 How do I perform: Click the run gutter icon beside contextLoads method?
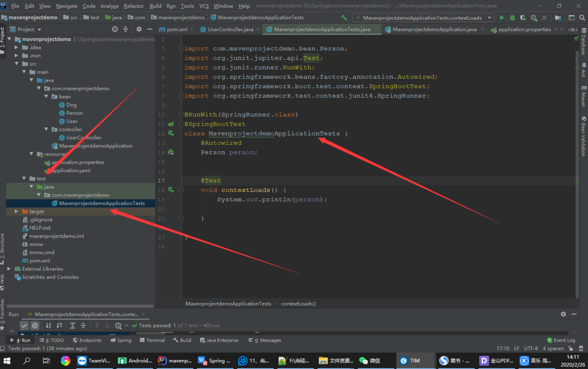tap(171, 190)
